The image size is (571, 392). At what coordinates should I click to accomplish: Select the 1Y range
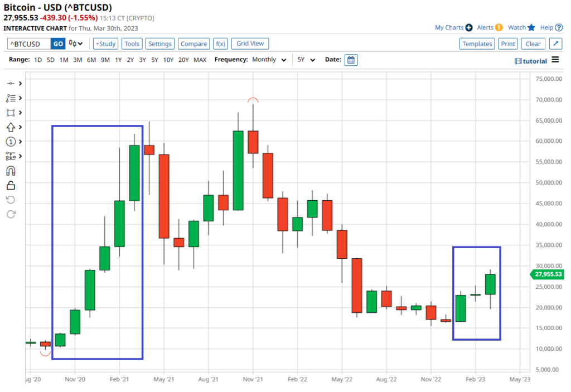click(118, 60)
